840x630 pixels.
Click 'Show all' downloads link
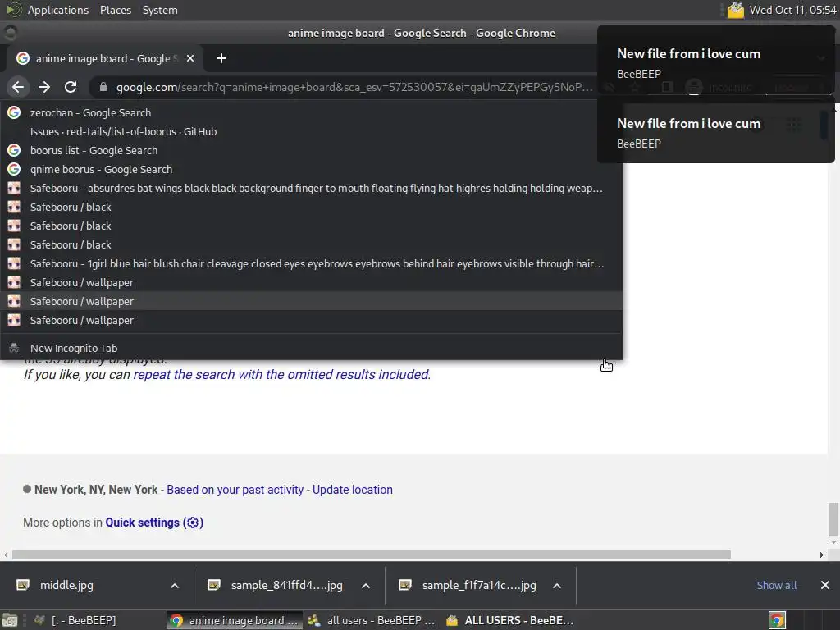click(776, 585)
